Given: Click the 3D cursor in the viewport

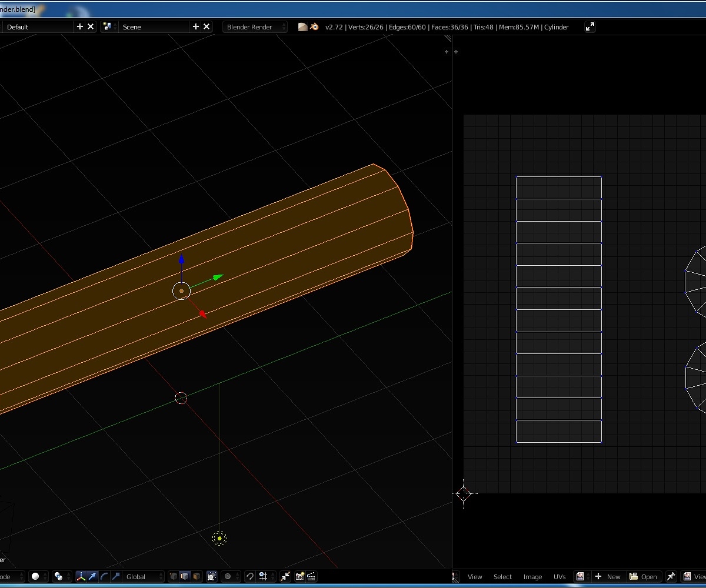Looking at the screenshot, I should click(x=181, y=398).
